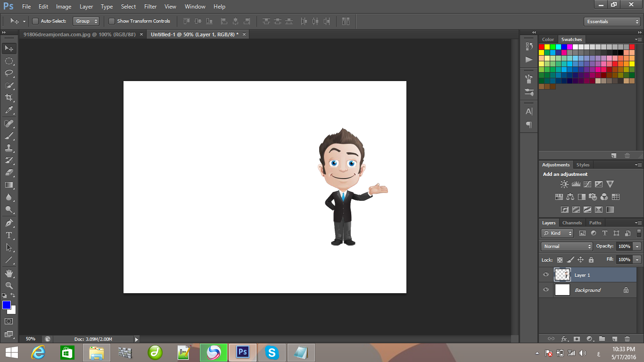The height and width of the screenshot is (362, 644).
Task: Switch to the 91806dreamjordan.com.jpg document tab
Action: click(80, 34)
